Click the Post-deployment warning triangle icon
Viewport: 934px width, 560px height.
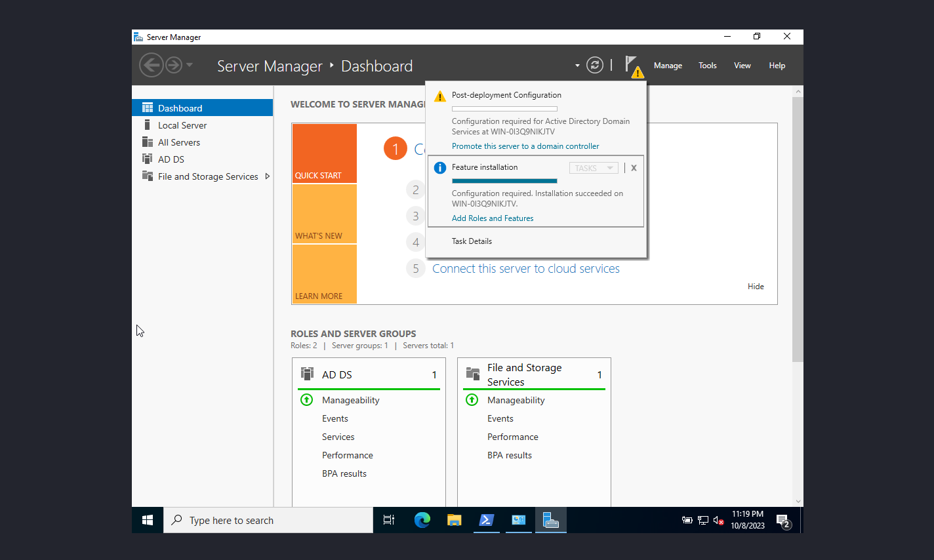(x=440, y=97)
